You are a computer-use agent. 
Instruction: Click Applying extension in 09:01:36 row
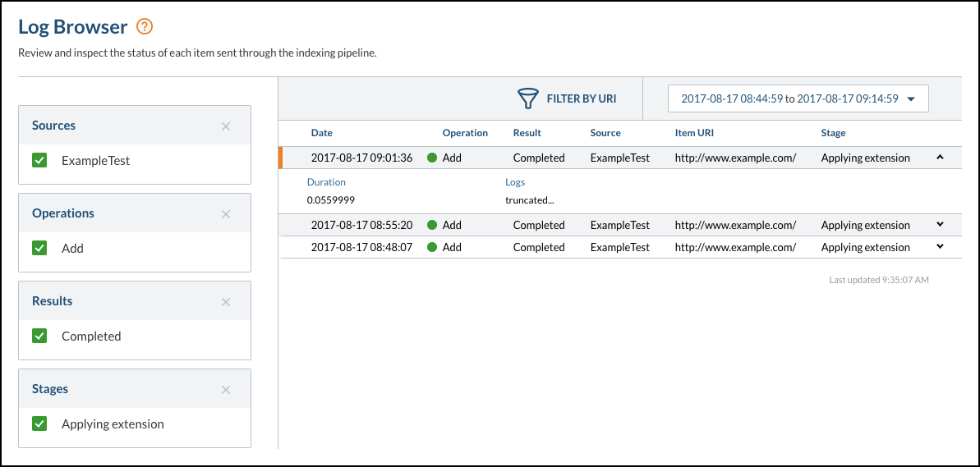click(x=866, y=158)
